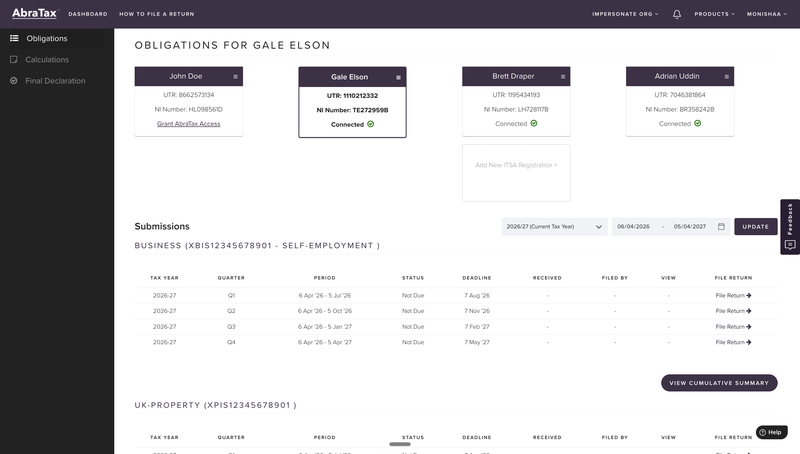This screenshot has height=454, width=800.
Task: Open the Help widget
Action: [x=771, y=432]
